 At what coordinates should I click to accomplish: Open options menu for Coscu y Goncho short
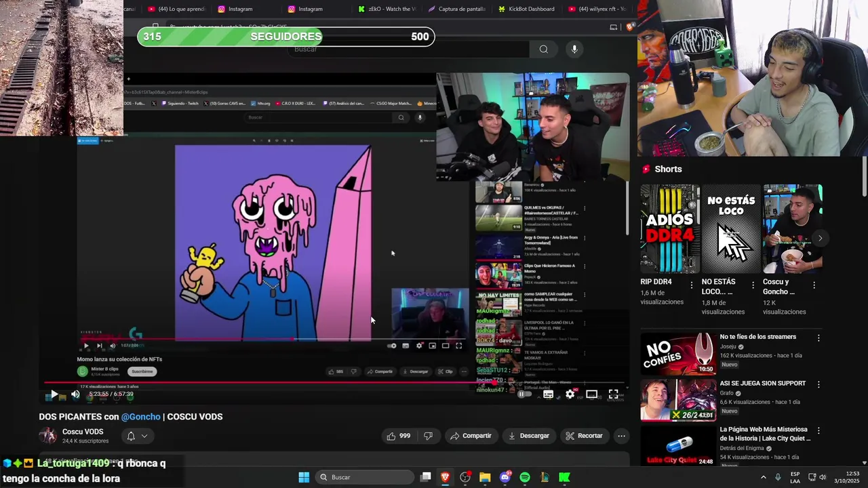tap(814, 285)
